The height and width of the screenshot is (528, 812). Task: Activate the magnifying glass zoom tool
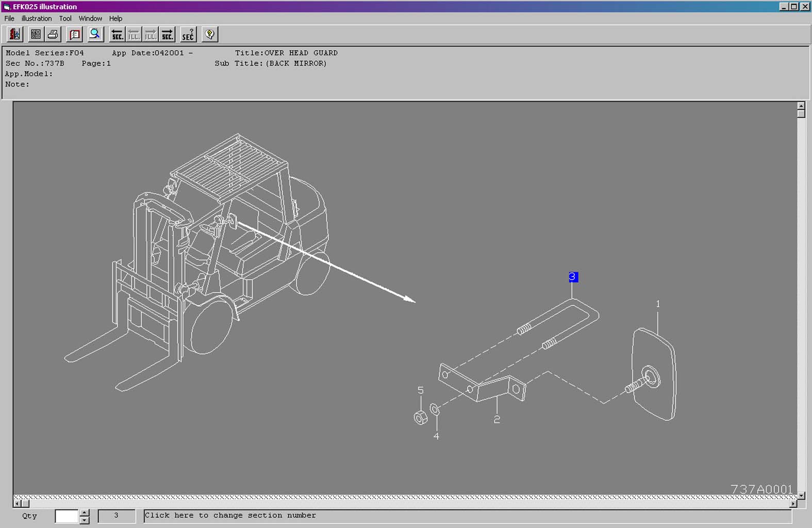point(95,35)
